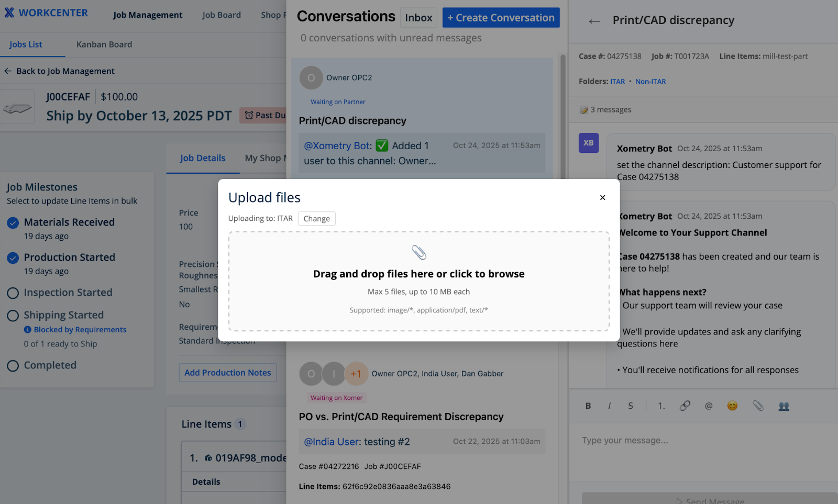Close the Upload files dialog
This screenshot has height=504, width=838.
602,197
